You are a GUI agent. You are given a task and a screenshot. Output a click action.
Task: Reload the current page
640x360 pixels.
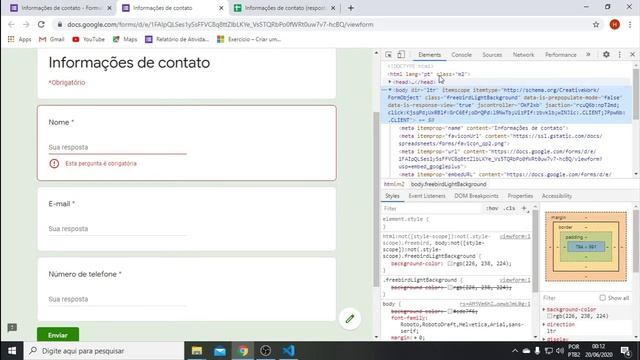point(41,24)
